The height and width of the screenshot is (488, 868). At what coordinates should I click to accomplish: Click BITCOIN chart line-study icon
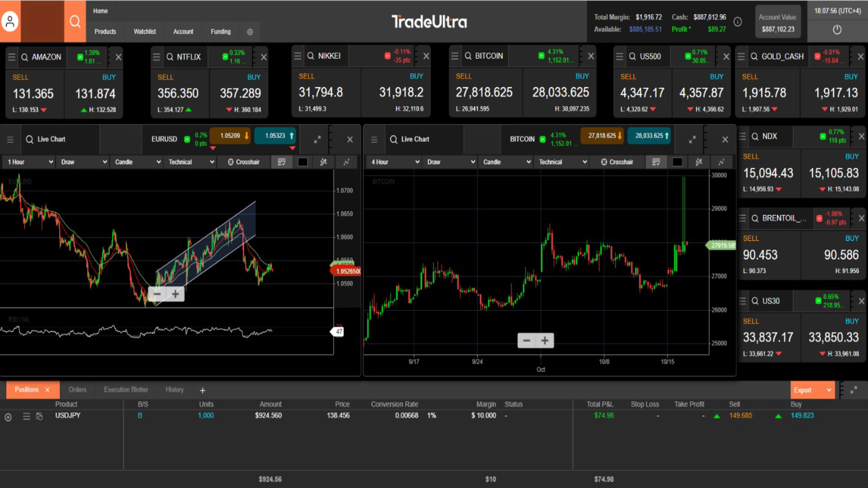point(722,162)
